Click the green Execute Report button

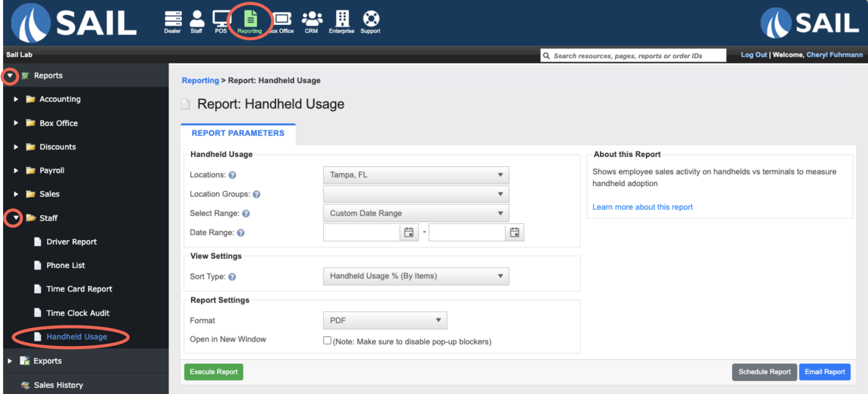[213, 372]
